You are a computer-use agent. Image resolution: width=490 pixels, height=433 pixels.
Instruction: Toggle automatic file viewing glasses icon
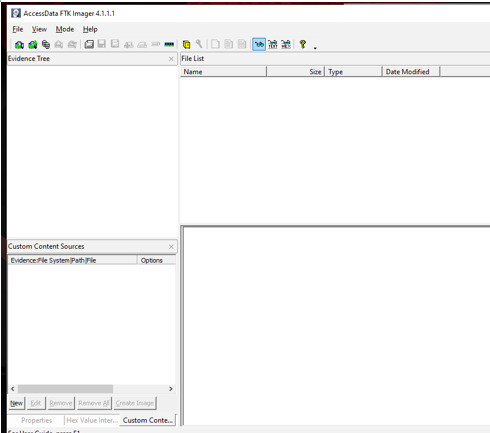(259, 44)
